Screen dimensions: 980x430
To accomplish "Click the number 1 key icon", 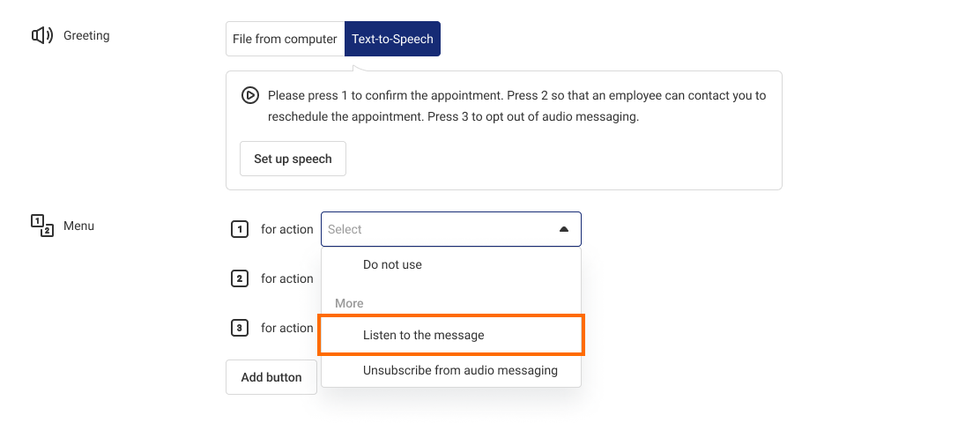I will pos(240,229).
